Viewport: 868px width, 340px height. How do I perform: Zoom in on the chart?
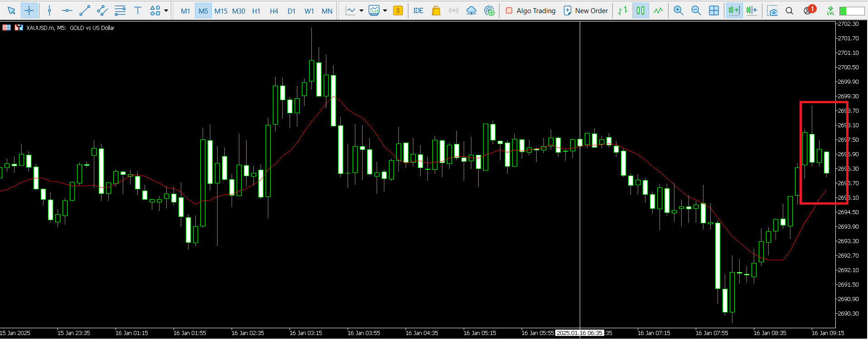coord(678,10)
